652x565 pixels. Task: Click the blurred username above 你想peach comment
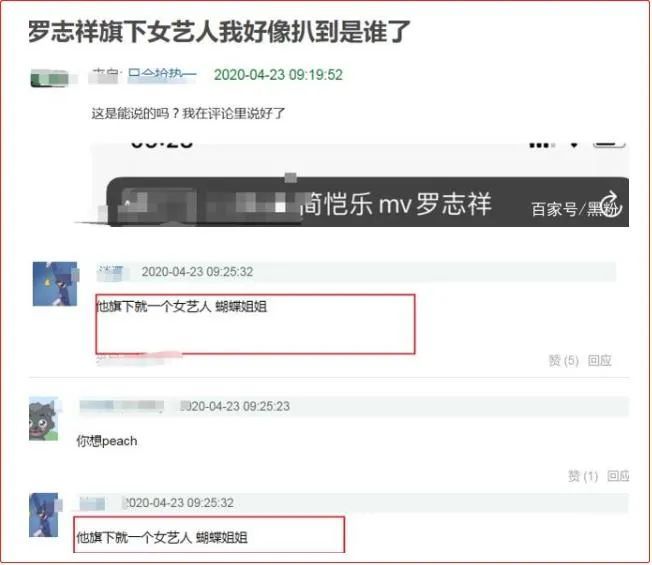[121, 406]
